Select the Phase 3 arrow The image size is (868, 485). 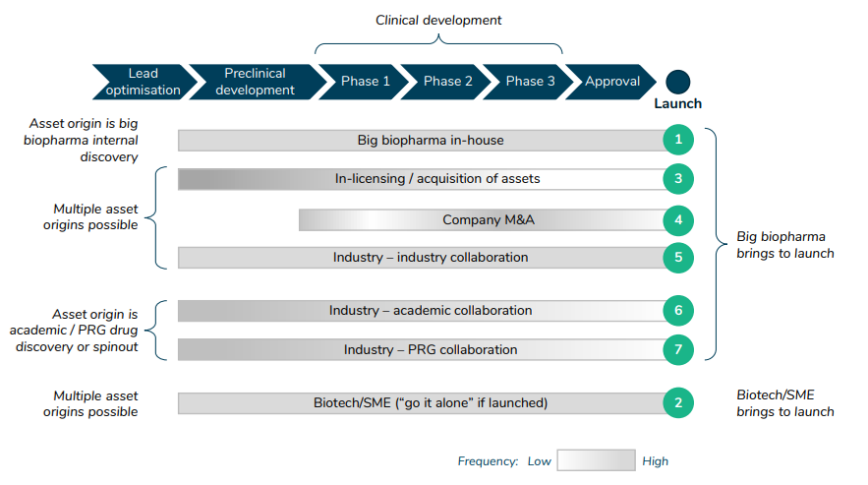point(529,82)
